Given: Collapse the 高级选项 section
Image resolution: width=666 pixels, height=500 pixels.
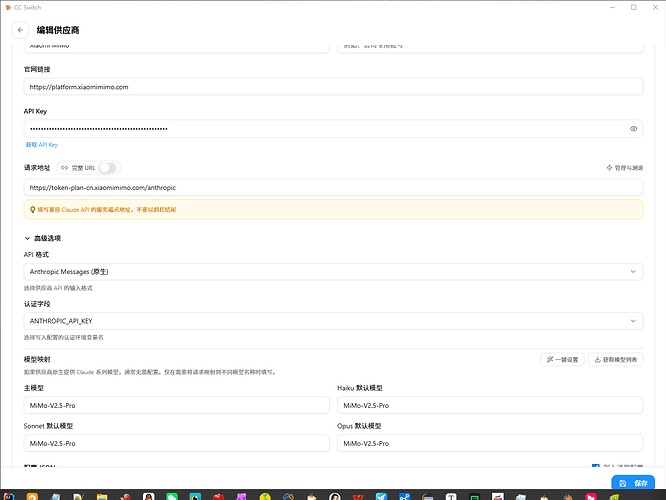Looking at the screenshot, I should pyautogui.click(x=42, y=238).
